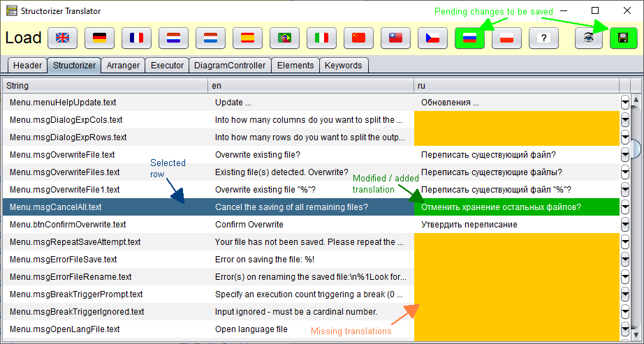
Task: Load Portuguese language with the Brazil flag
Action: click(284, 38)
